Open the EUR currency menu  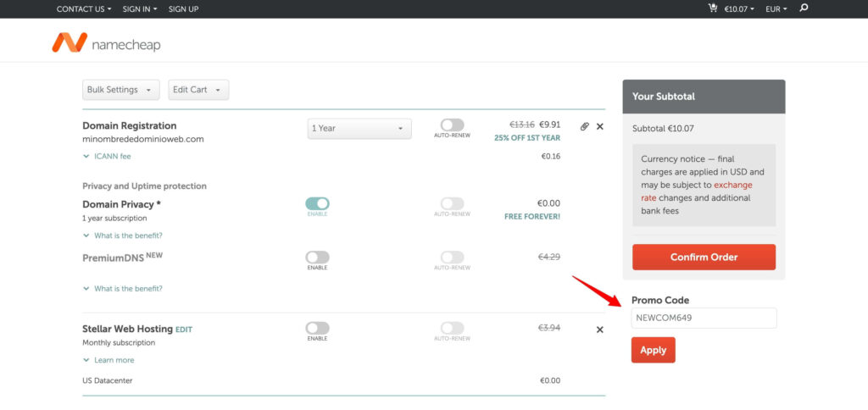pyautogui.click(x=776, y=8)
